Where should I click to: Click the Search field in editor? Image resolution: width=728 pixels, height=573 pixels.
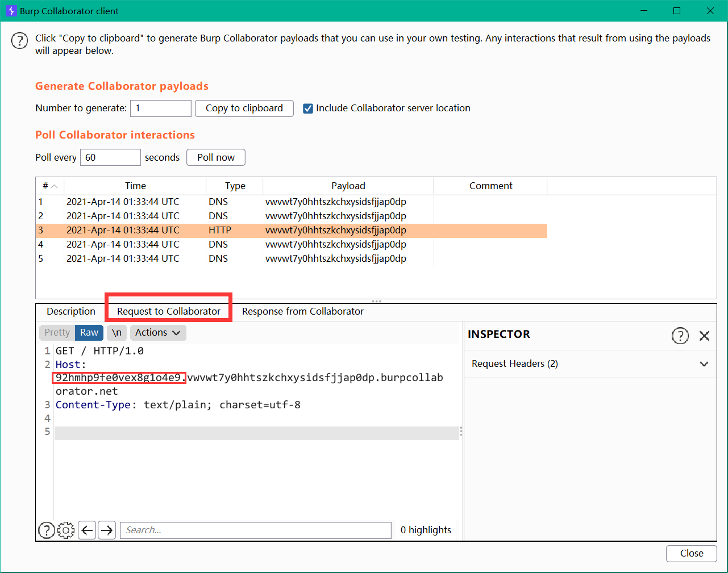256,530
